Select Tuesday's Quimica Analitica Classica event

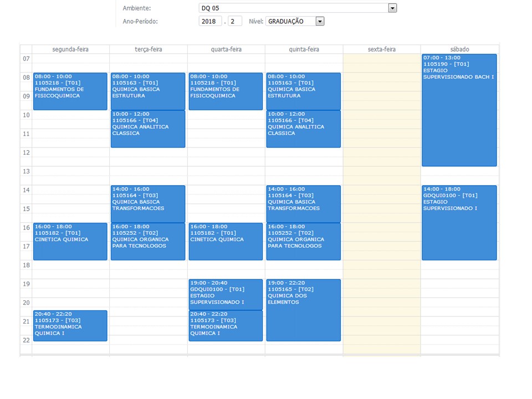(x=147, y=129)
